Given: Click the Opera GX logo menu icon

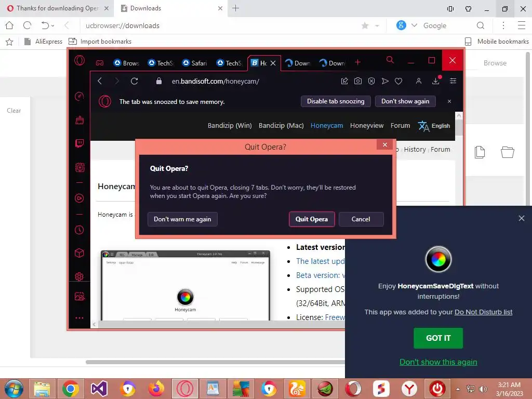Looking at the screenshot, I should coord(79,61).
